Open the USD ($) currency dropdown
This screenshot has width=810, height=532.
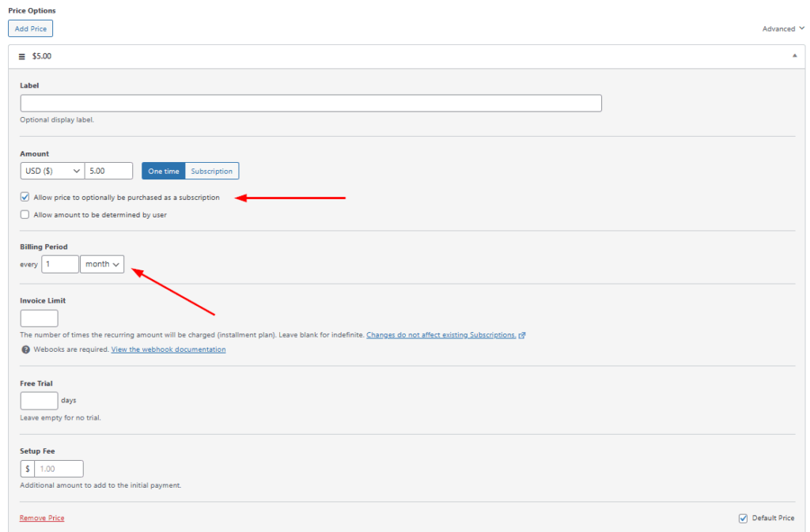point(52,171)
